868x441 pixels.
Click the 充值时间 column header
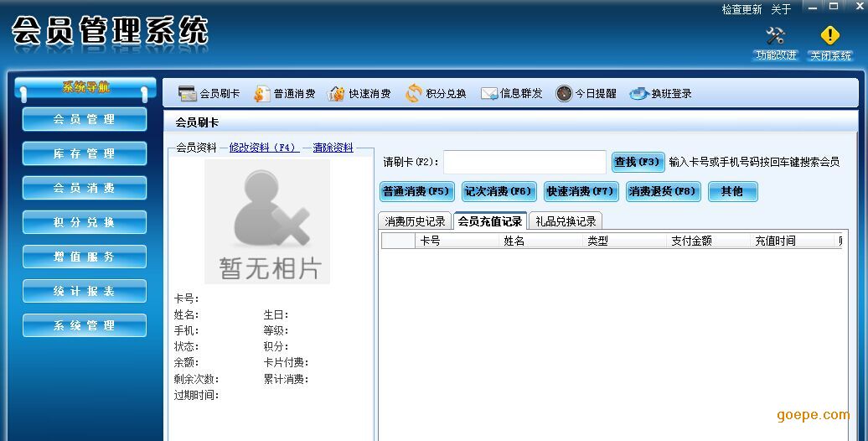793,241
